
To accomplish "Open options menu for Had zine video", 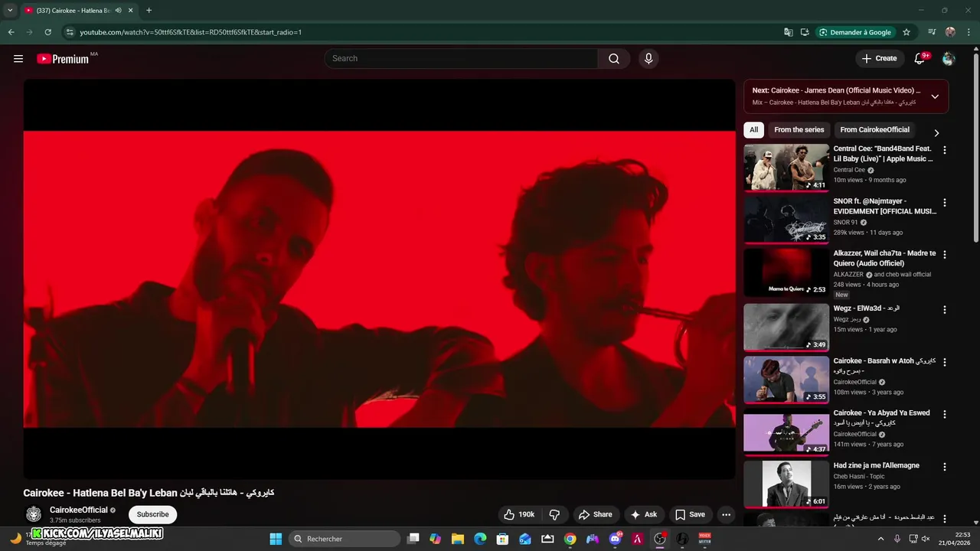I will pyautogui.click(x=944, y=466).
